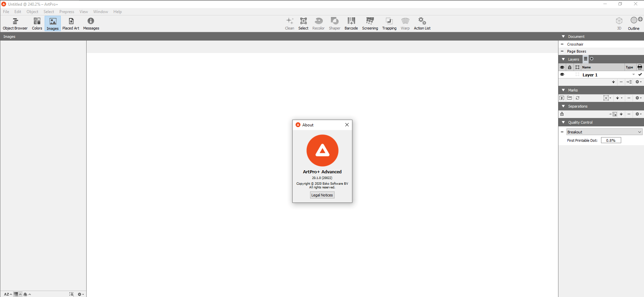Image resolution: width=644 pixels, height=297 pixels.
Task: Toggle Layer 1 printable checkmark
Action: pos(640,75)
